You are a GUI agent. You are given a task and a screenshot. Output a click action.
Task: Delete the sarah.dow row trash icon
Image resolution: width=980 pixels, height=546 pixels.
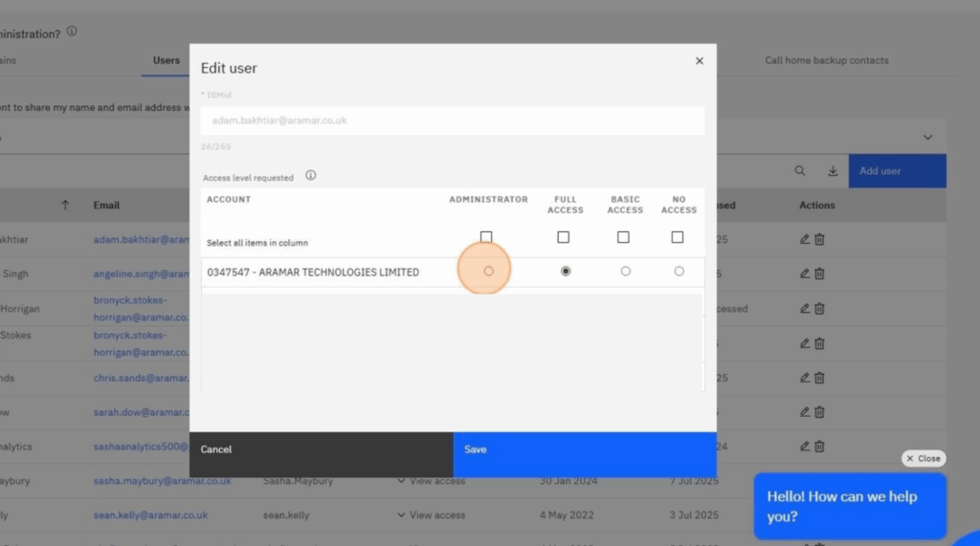tap(819, 412)
